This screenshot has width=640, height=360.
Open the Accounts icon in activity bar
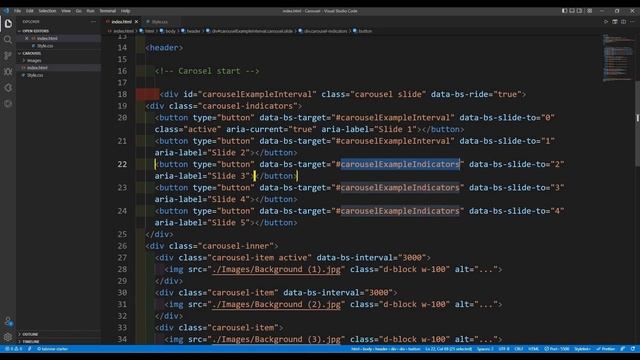[x=8, y=321]
